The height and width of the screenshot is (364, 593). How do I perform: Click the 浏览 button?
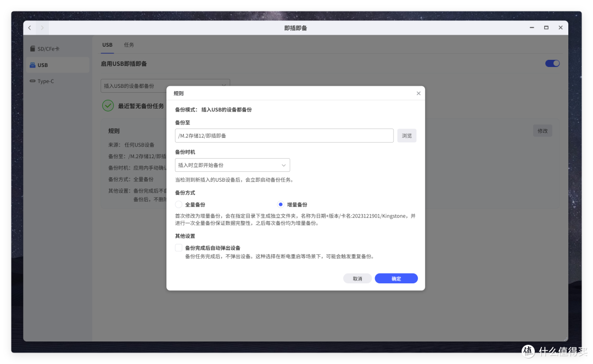406,136
